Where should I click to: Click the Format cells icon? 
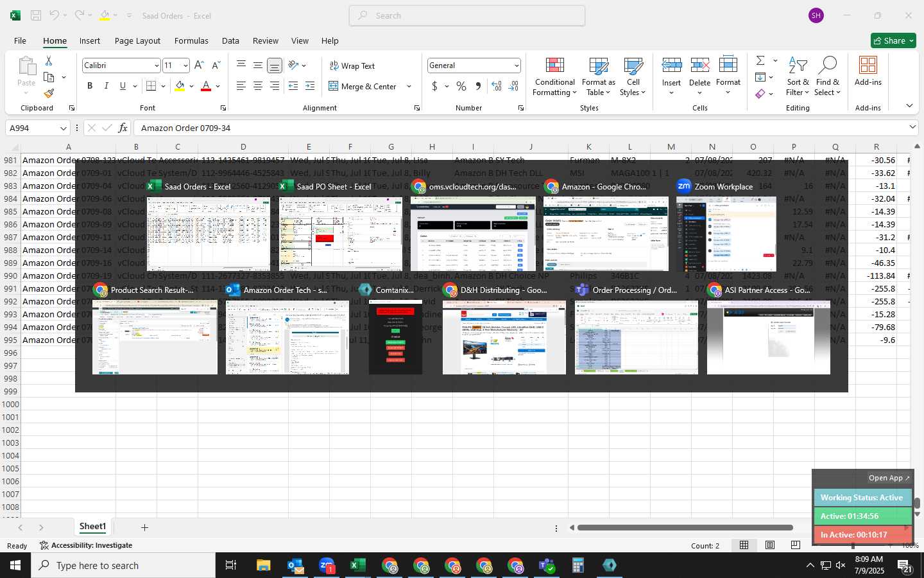(x=728, y=66)
